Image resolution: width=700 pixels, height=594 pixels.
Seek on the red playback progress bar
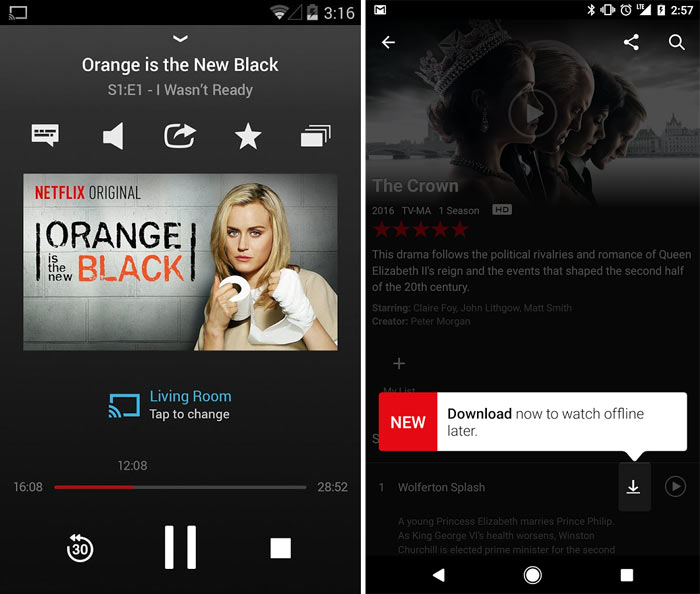pos(180,487)
